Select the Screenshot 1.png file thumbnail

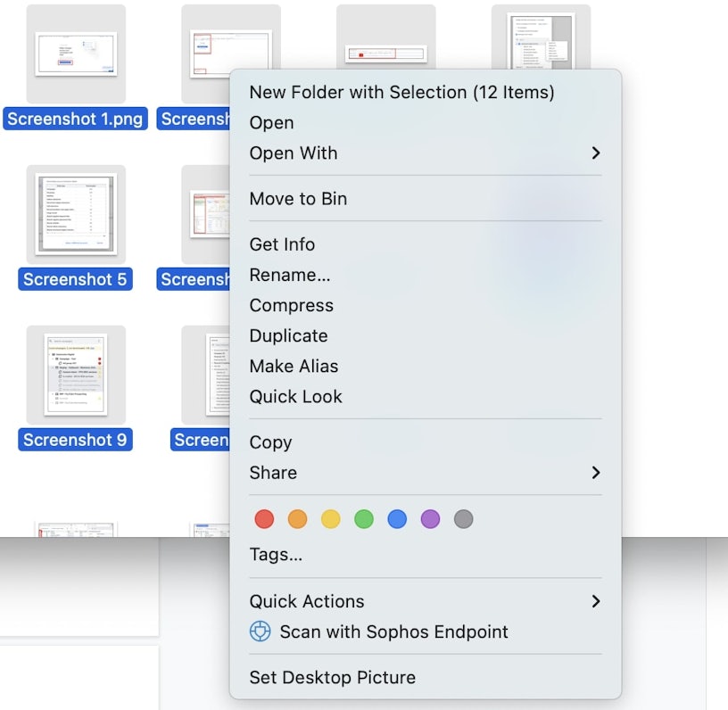click(x=76, y=54)
